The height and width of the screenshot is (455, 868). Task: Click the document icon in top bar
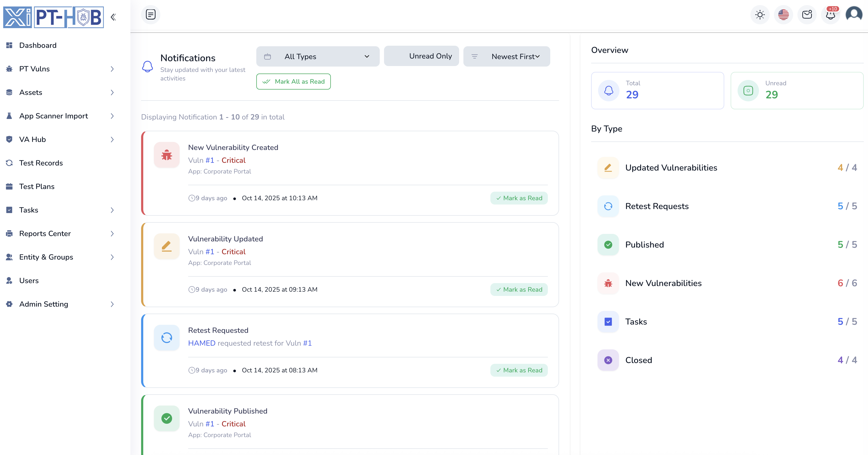tap(151, 15)
